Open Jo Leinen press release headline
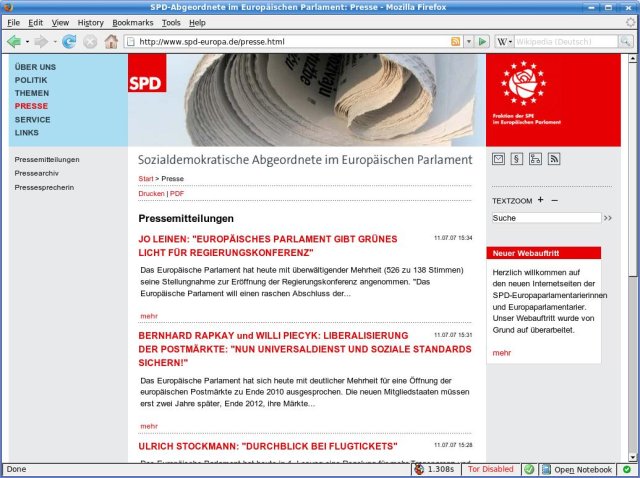This screenshot has width=640, height=478. click(268, 246)
